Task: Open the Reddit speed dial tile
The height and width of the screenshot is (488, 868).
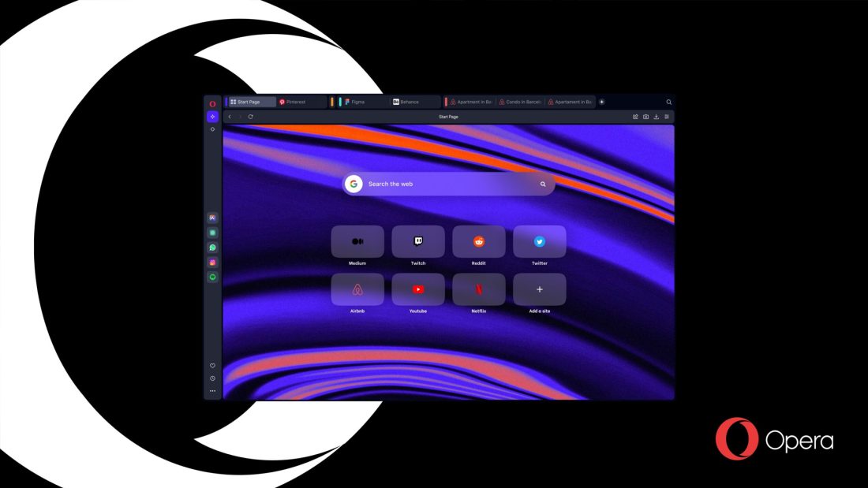Action: [479, 241]
